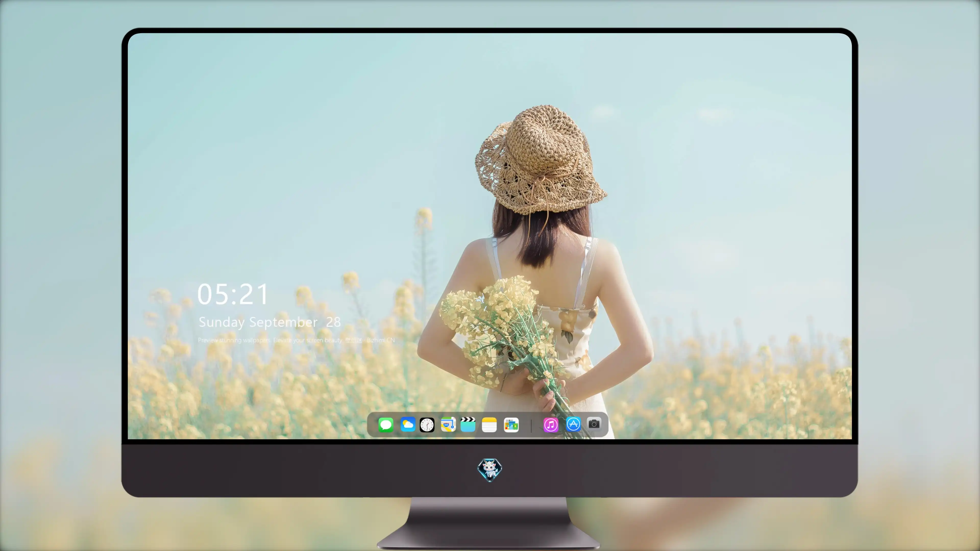The width and height of the screenshot is (980, 551).
Task: Open the Maps app in dock
Action: tap(448, 424)
